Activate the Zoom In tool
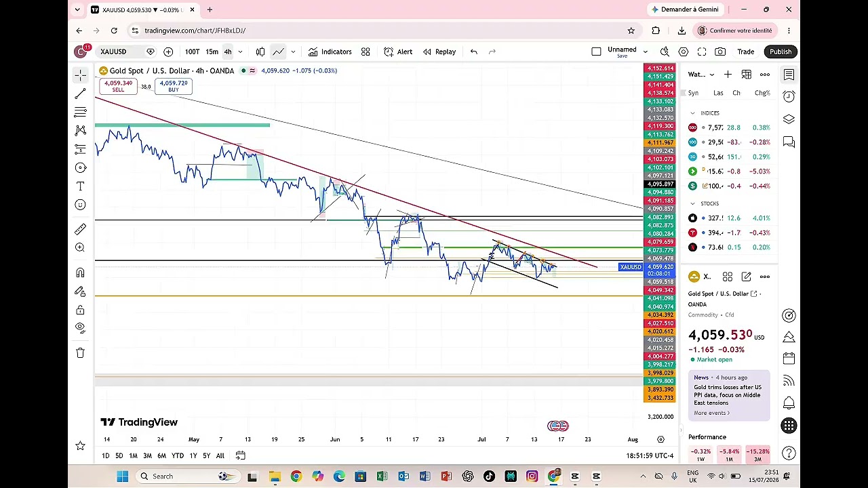This screenshot has height=488, width=868. tap(80, 248)
